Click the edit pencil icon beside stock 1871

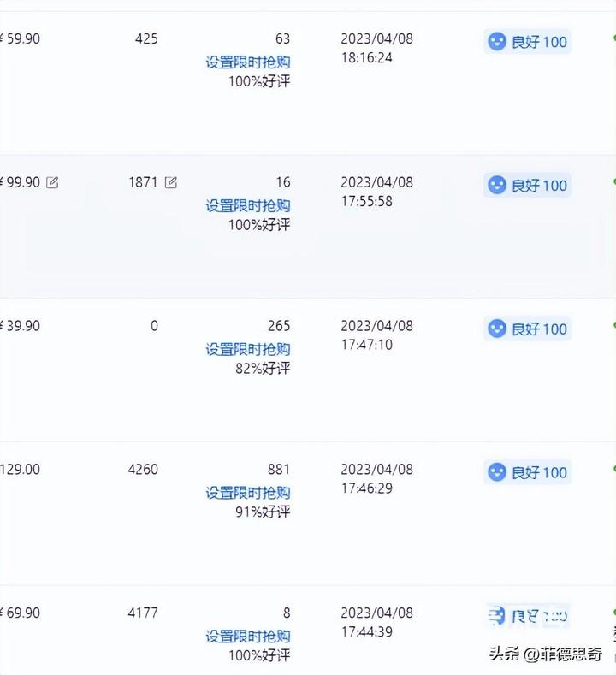pos(171,182)
